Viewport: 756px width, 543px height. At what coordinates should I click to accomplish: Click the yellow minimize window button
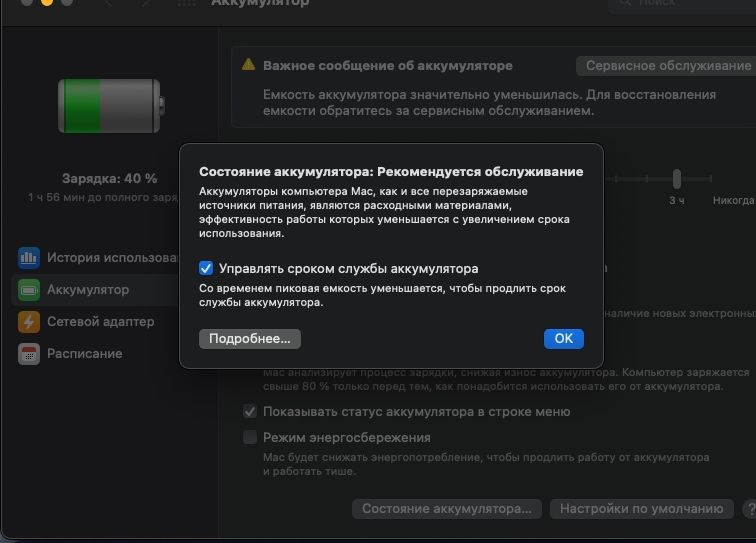click(47, 2)
